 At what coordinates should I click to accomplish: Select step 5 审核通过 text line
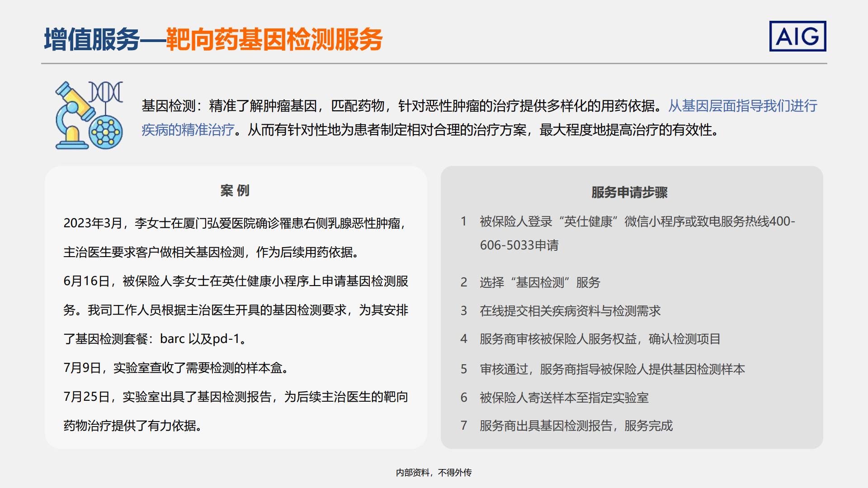(x=612, y=369)
